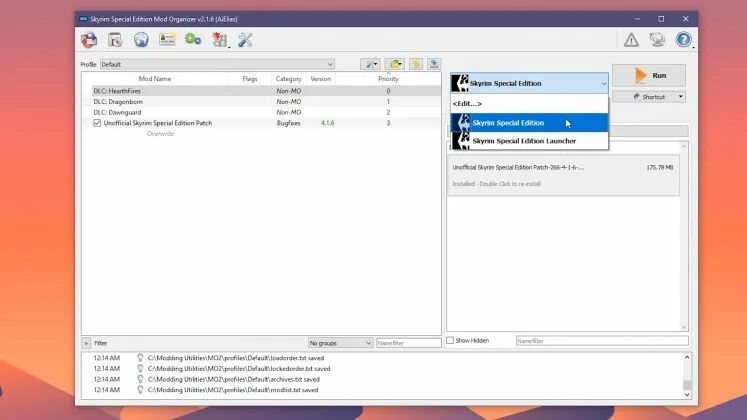747x420 pixels.
Task: Open the Tools puzzle icon
Action: [220, 40]
